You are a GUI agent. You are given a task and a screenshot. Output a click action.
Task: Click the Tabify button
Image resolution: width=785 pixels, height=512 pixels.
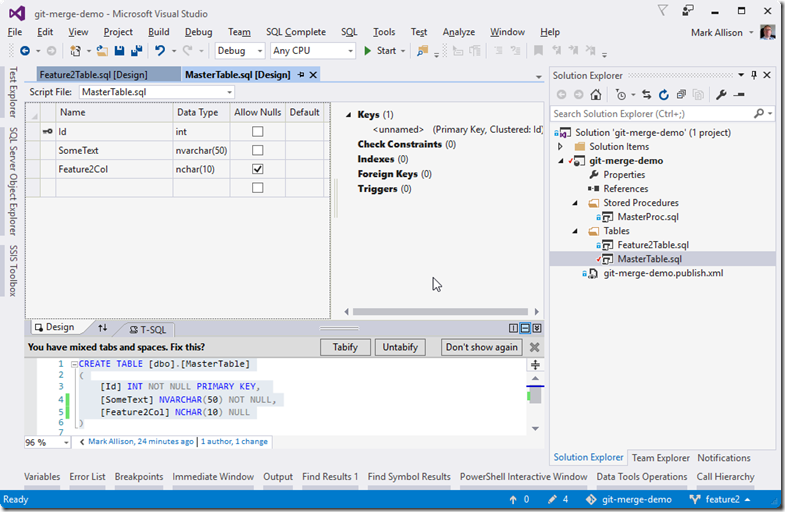345,347
